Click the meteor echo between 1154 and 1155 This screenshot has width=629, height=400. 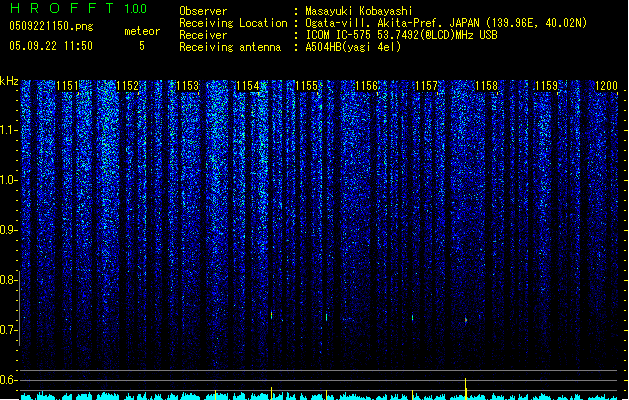click(x=272, y=315)
